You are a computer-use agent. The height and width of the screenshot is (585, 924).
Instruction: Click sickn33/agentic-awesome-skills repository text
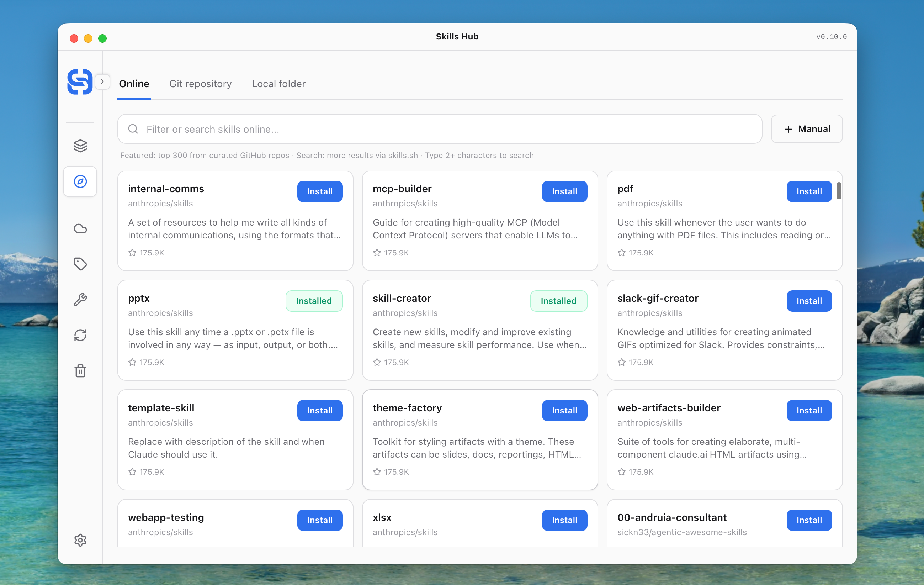coord(682,532)
